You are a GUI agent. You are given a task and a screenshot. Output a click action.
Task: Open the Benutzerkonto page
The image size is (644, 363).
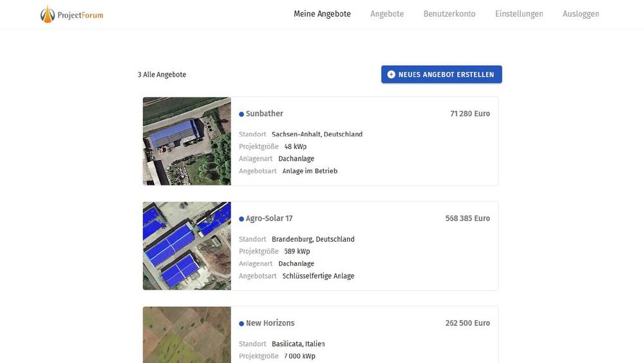(x=449, y=14)
